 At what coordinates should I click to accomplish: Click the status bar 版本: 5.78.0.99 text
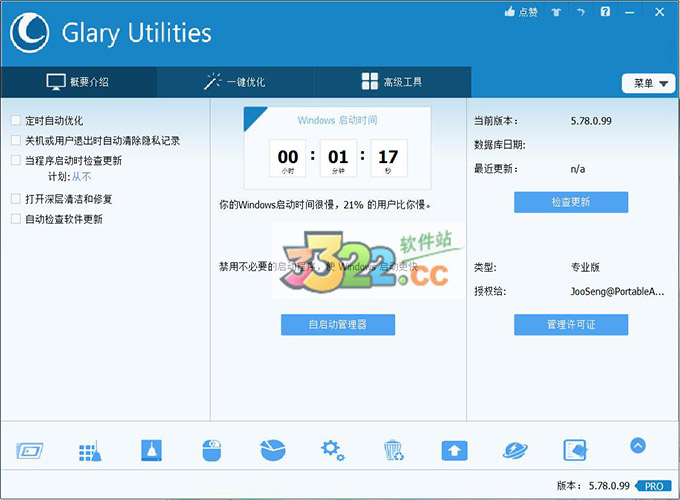point(593,486)
